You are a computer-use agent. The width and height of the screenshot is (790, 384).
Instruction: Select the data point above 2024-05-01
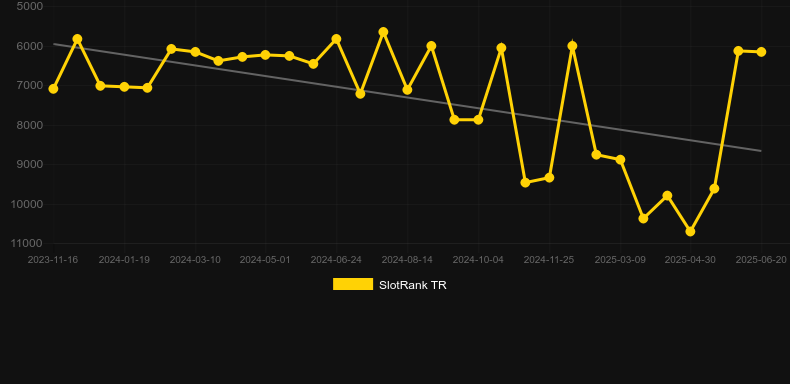pos(266,55)
